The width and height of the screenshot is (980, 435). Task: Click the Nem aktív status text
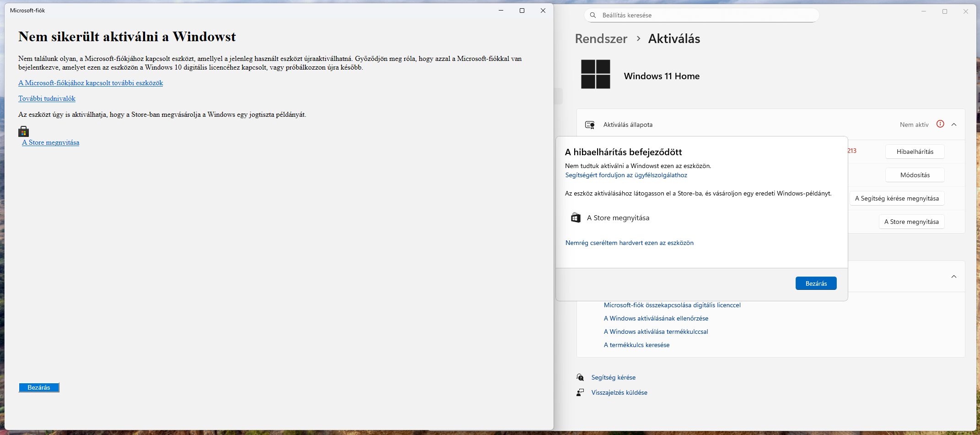tap(914, 125)
